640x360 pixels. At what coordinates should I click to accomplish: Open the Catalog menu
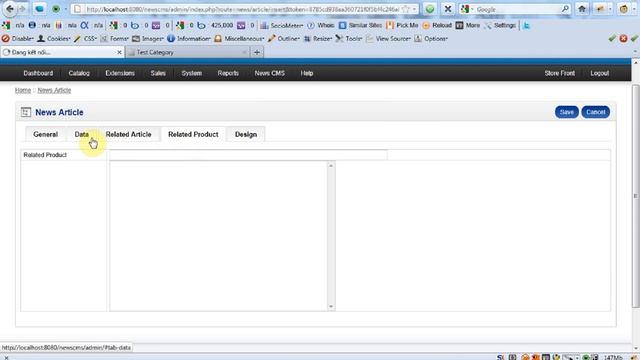[79, 73]
